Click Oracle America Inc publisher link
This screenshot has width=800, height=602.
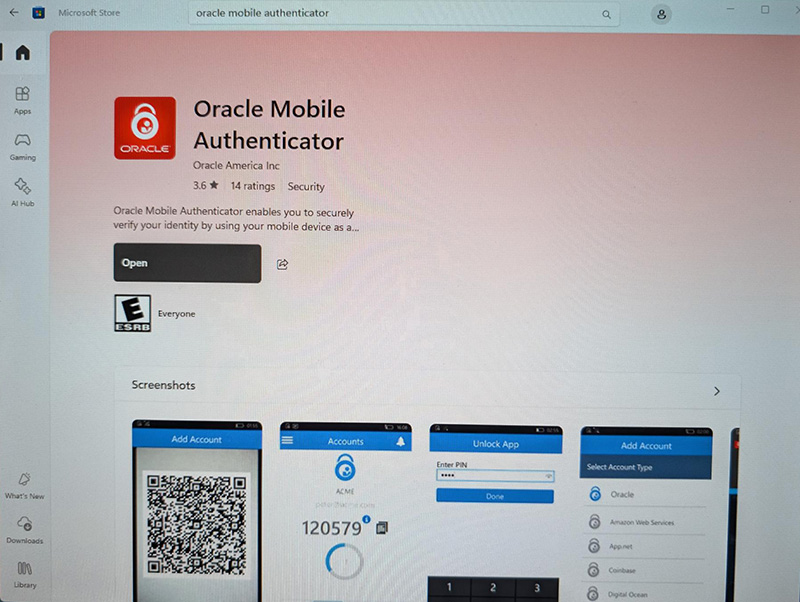pos(236,165)
